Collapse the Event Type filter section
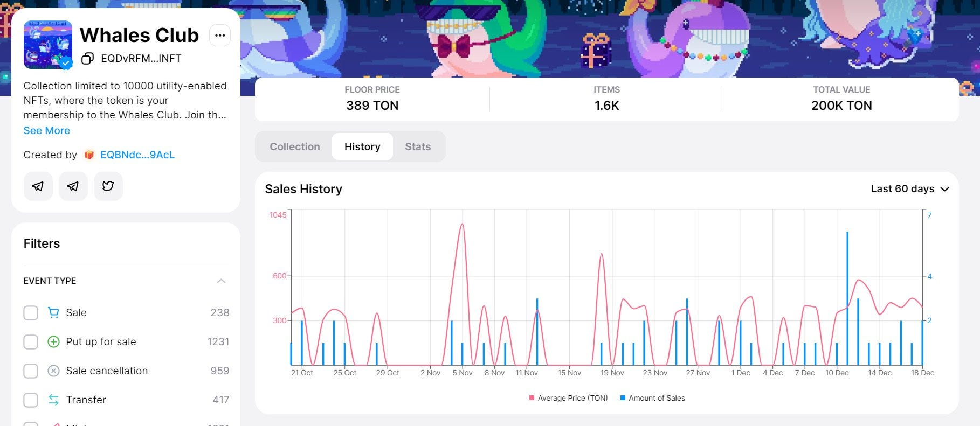 click(221, 281)
